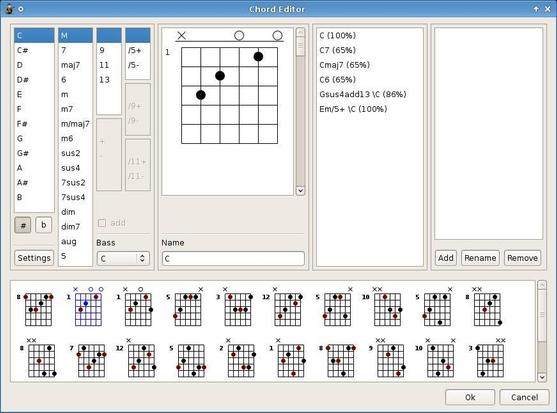Select the chord diagram thumbnail at fret 9
This screenshot has height=413, width=557.
coord(388,358)
